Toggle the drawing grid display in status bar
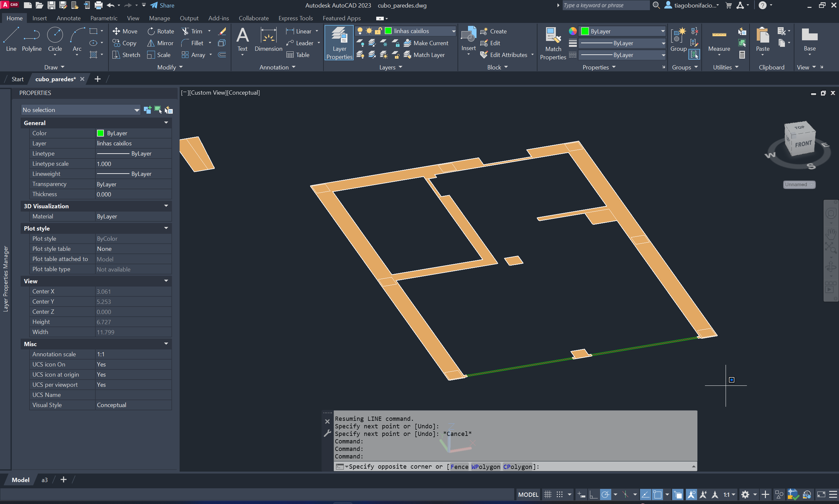The image size is (839, 504). [547, 495]
